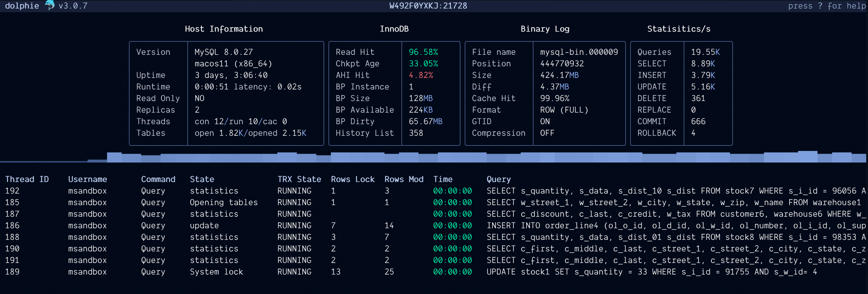Click the Runtime value with latency 0.02s

pos(248,87)
